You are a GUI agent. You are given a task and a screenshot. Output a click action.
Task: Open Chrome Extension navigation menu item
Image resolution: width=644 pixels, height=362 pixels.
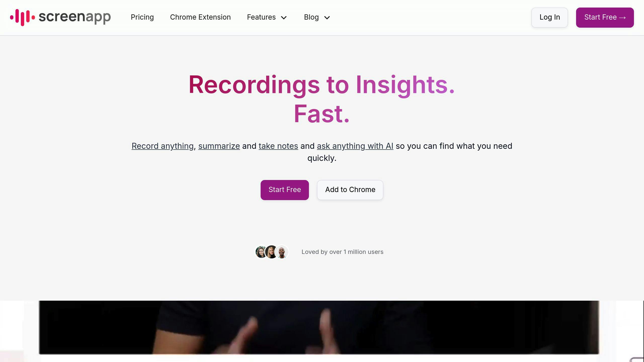[x=200, y=17]
